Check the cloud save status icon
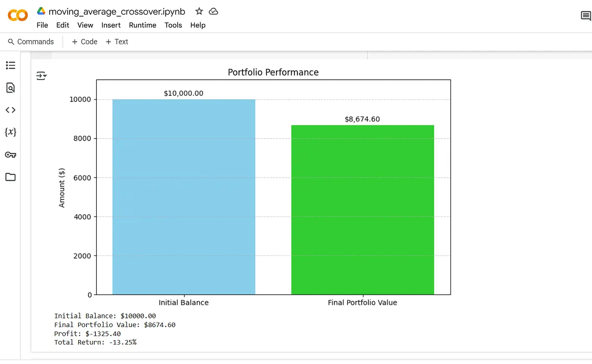 point(213,11)
